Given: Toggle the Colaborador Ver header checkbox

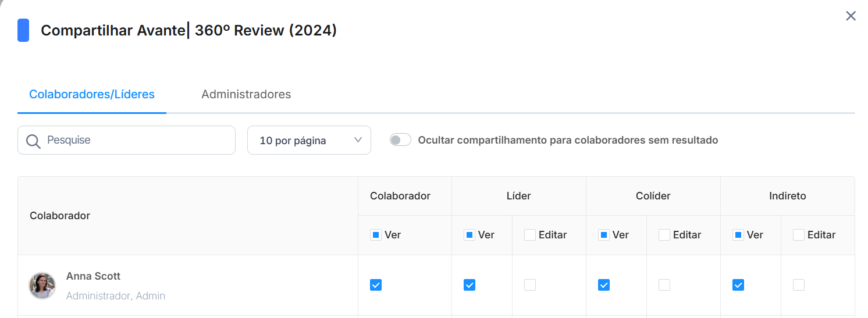Looking at the screenshot, I should (376, 235).
